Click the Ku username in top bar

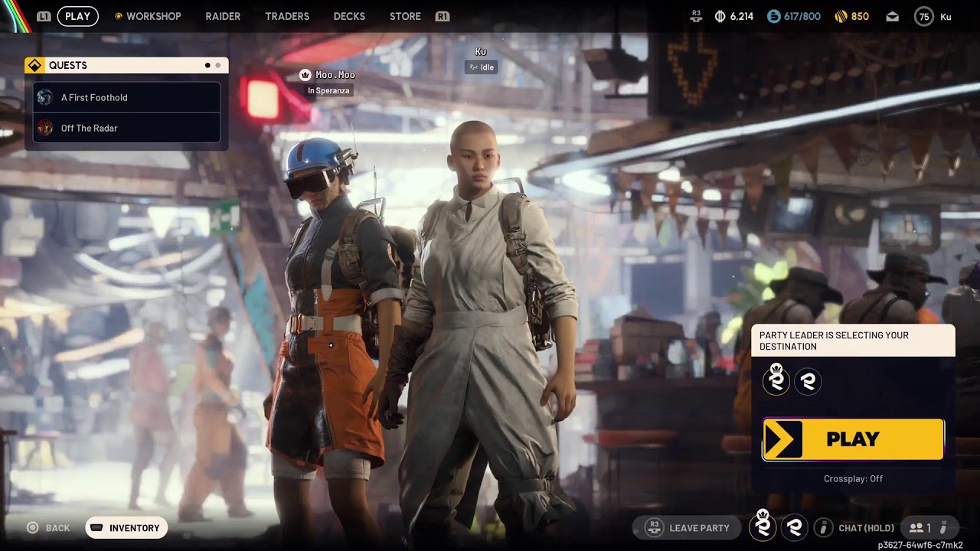pos(946,17)
